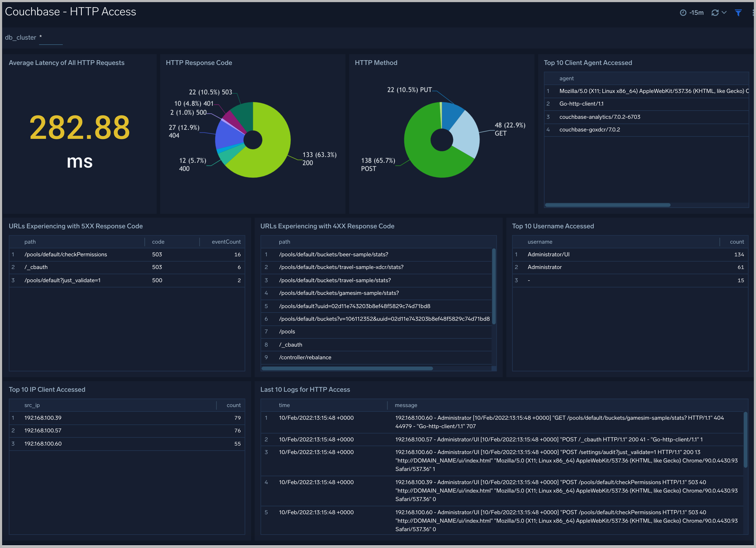Open the auto-refresh interval dropdown chevron
The image size is (756, 548).
(724, 12)
